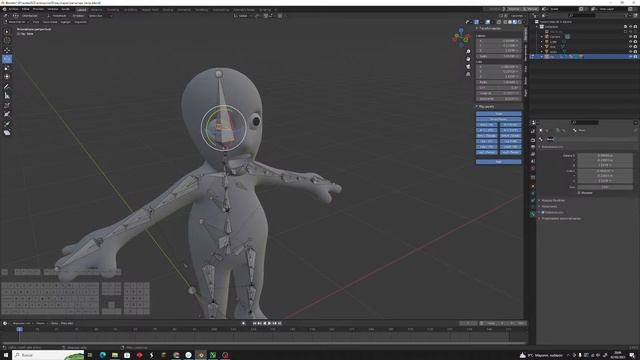This screenshot has width=640, height=360.
Task: Select the Box Select tool
Action: [7, 32]
